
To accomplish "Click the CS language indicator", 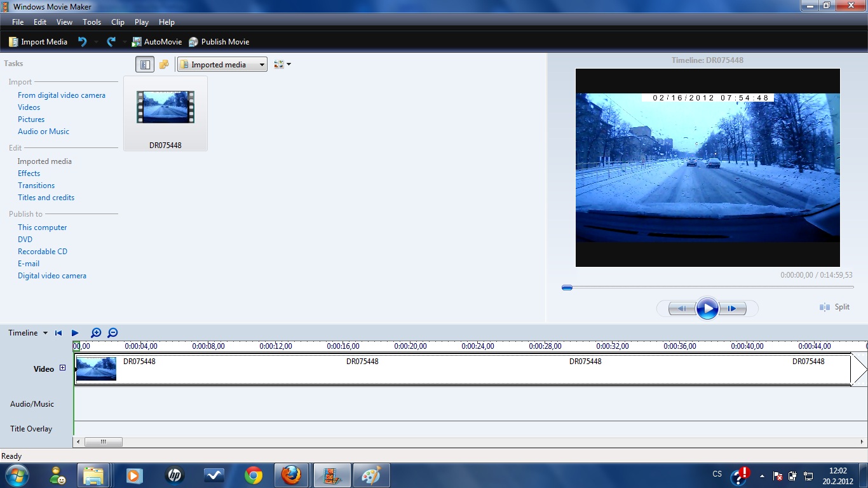I will click(717, 474).
